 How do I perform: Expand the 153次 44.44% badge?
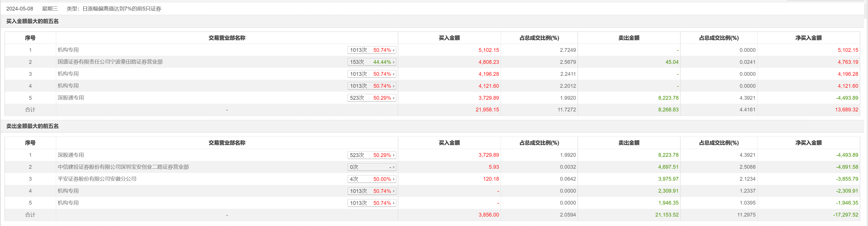(372, 62)
